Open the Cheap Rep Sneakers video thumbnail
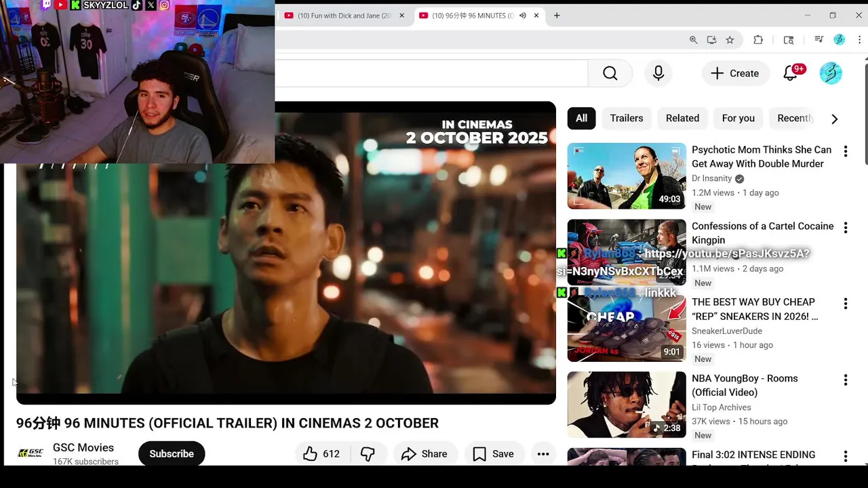The height and width of the screenshot is (488, 868). coord(627,328)
